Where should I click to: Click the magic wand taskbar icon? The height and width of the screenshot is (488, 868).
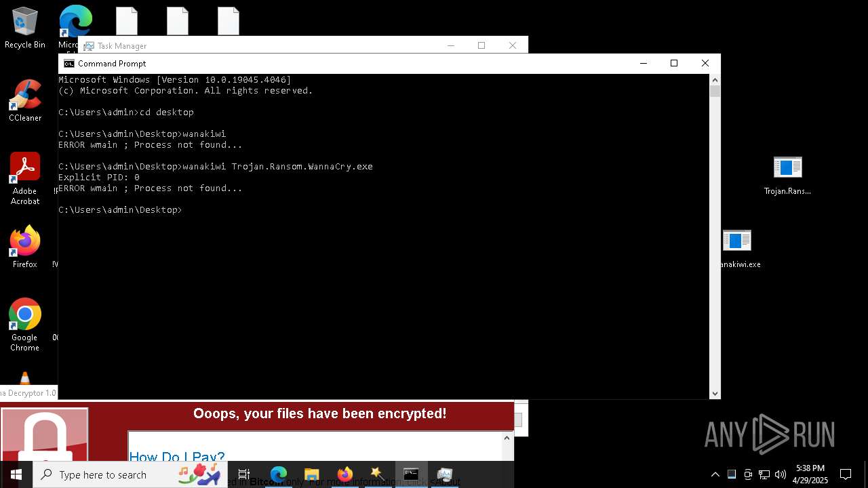(378, 474)
